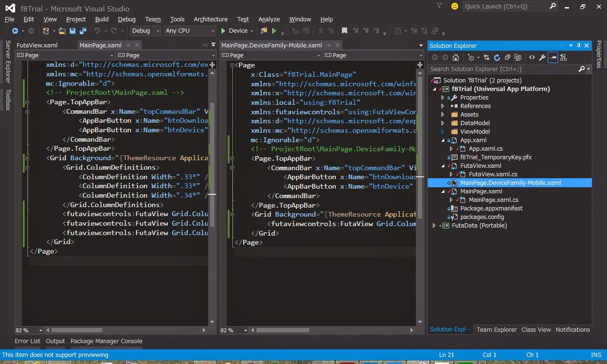Show all files in Solution Explorer
The image size is (607, 364).
coord(518,57)
